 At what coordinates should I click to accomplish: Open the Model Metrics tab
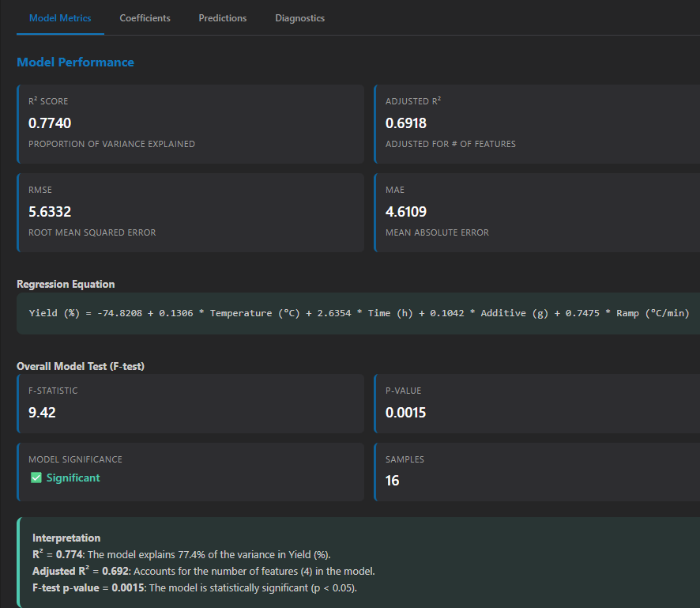(60, 18)
